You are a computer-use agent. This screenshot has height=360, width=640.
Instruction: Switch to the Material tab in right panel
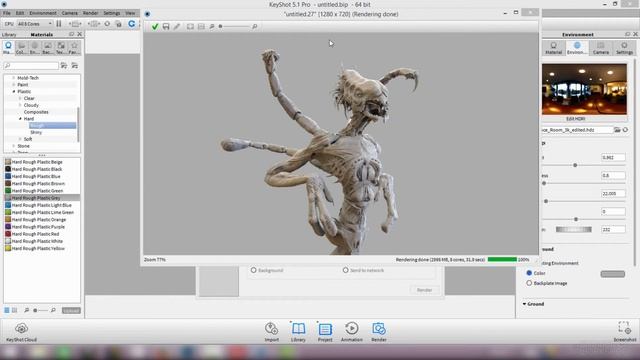[x=553, y=48]
